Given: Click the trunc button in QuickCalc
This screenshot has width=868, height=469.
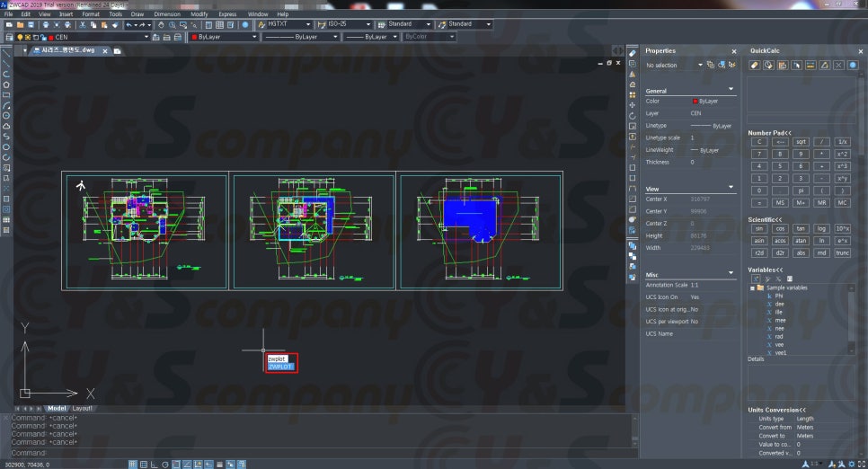Looking at the screenshot, I should point(843,253).
